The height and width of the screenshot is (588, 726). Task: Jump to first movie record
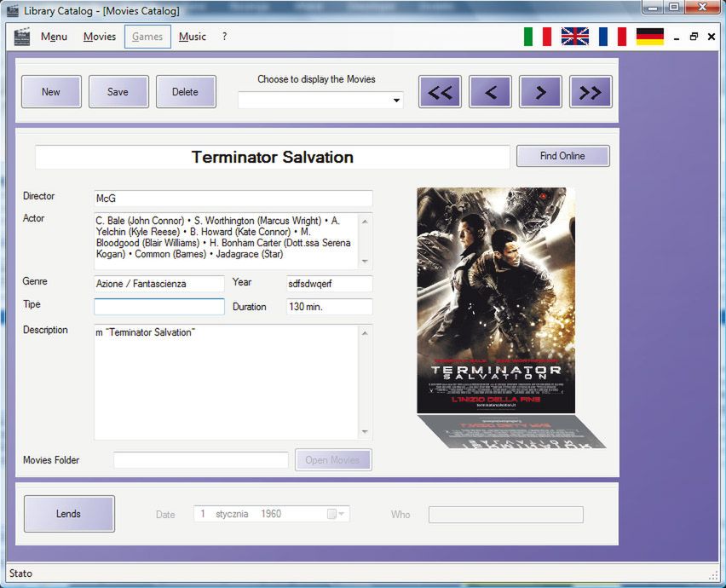coord(440,92)
